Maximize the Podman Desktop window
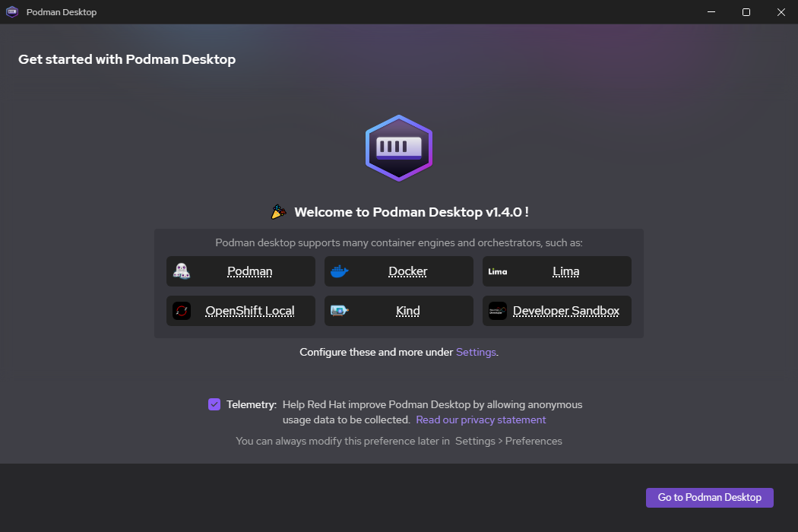This screenshot has width=798, height=532. tap(746, 11)
